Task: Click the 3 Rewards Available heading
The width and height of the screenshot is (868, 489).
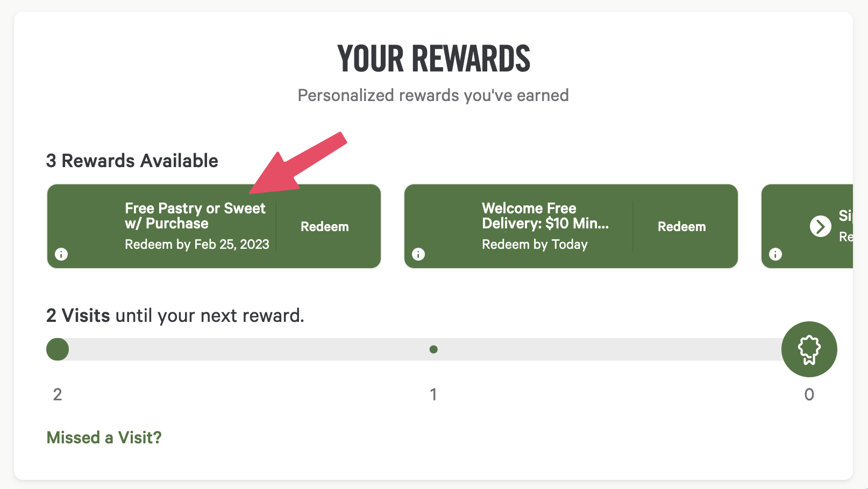Action: pyautogui.click(x=132, y=160)
